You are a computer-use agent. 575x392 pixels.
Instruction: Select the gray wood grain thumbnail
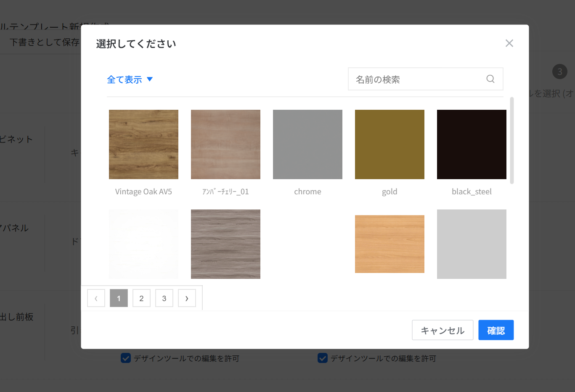pyautogui.click(x=225, y=244)
